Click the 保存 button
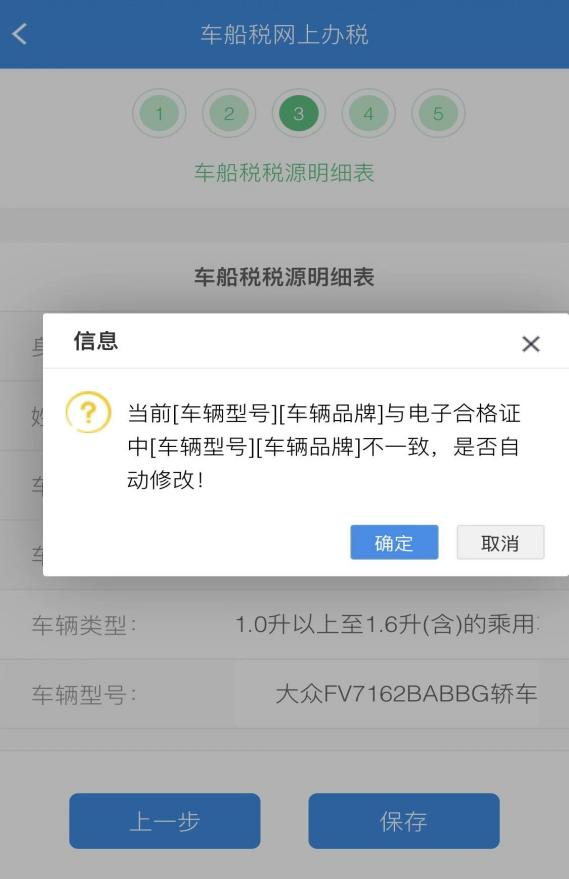This screenshot has width=569, height=879. 404,821
